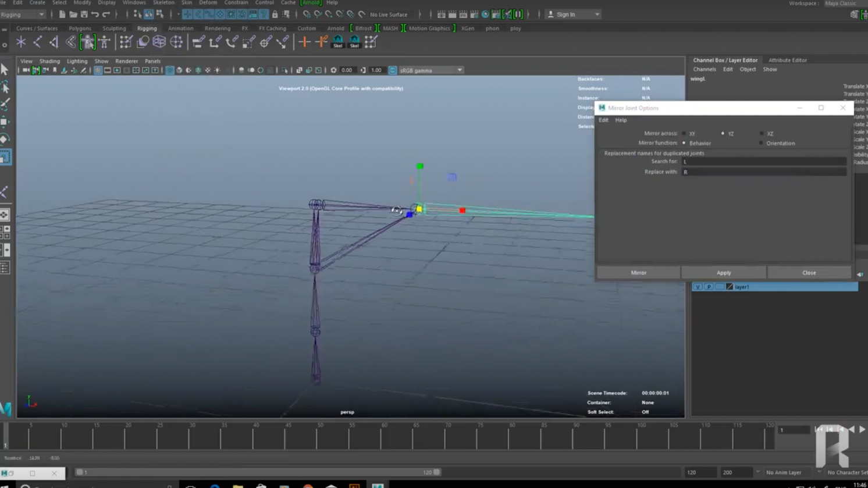
Task: Click the Create Lattice shelf icon
Action: 159,42
